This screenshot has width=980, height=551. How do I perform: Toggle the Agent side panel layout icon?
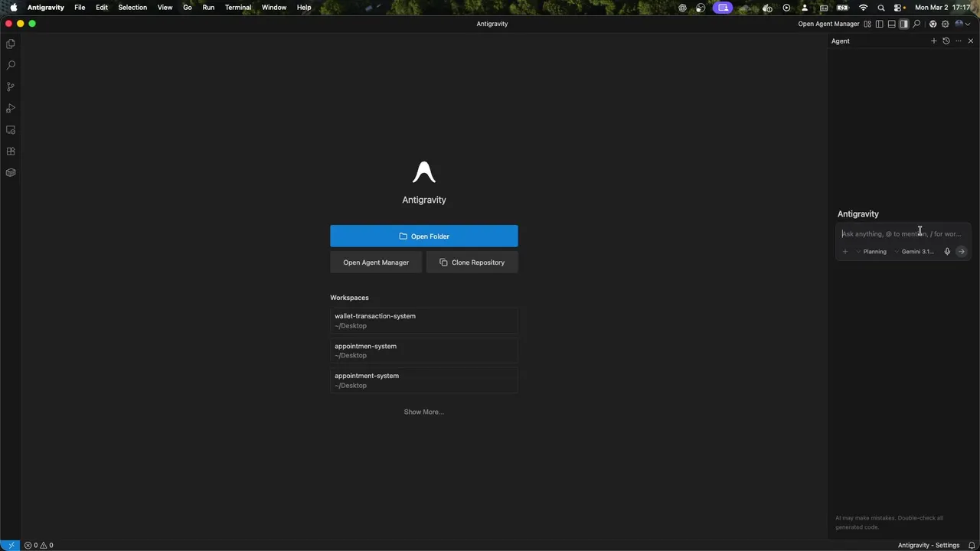[903, 24]
